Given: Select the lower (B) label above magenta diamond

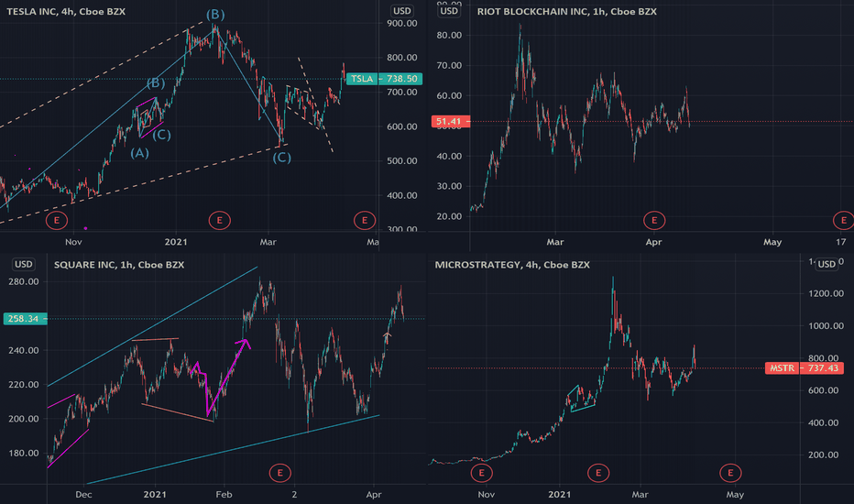Looking at the screenshot, I should pos(156,82).
